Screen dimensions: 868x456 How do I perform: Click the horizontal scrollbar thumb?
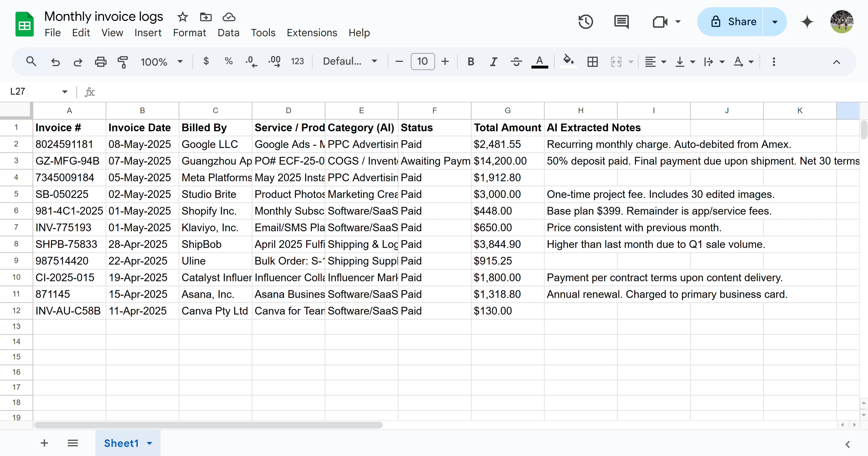coord(209,425)
